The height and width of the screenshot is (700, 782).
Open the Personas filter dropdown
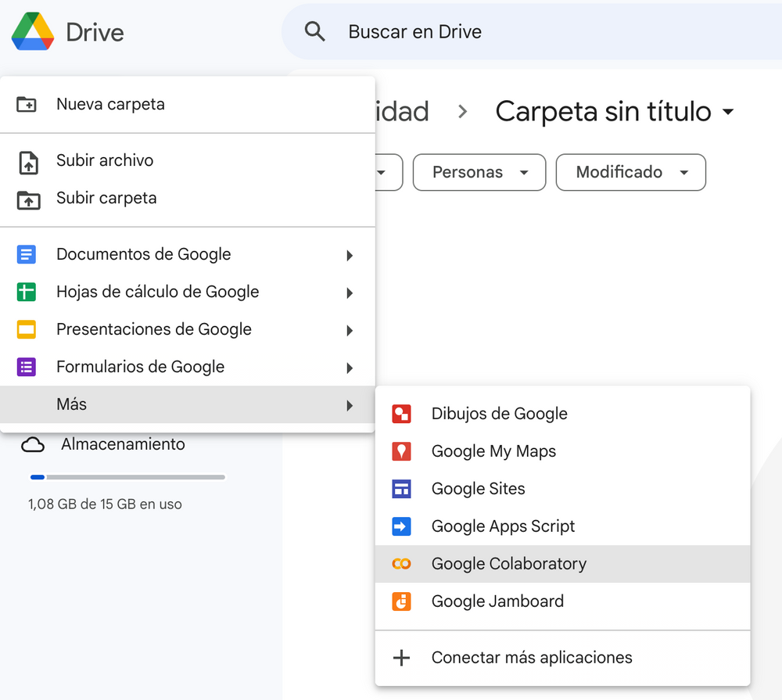tap(479, 172)
